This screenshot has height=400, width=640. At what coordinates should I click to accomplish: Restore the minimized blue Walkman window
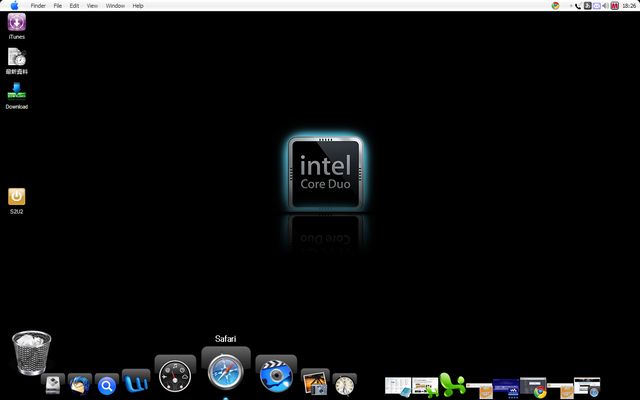(x=506, y=388)
